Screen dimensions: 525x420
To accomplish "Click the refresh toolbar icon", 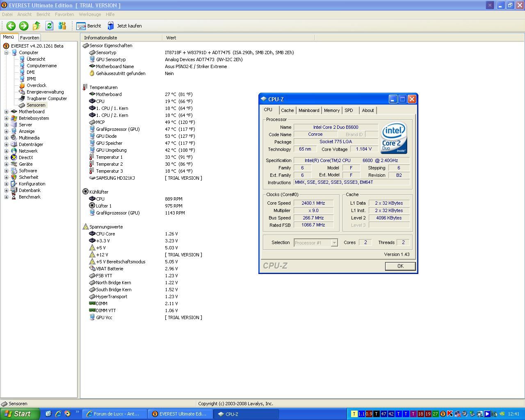I will point(49,26).
